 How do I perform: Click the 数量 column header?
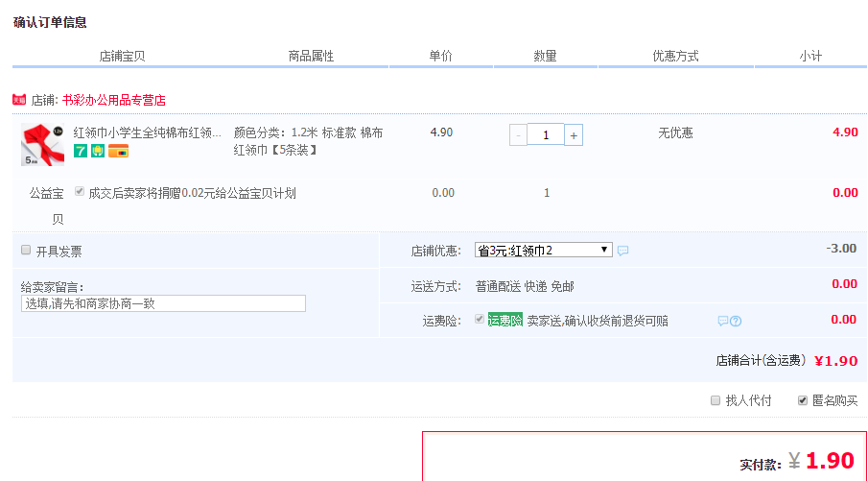(546, 56)
